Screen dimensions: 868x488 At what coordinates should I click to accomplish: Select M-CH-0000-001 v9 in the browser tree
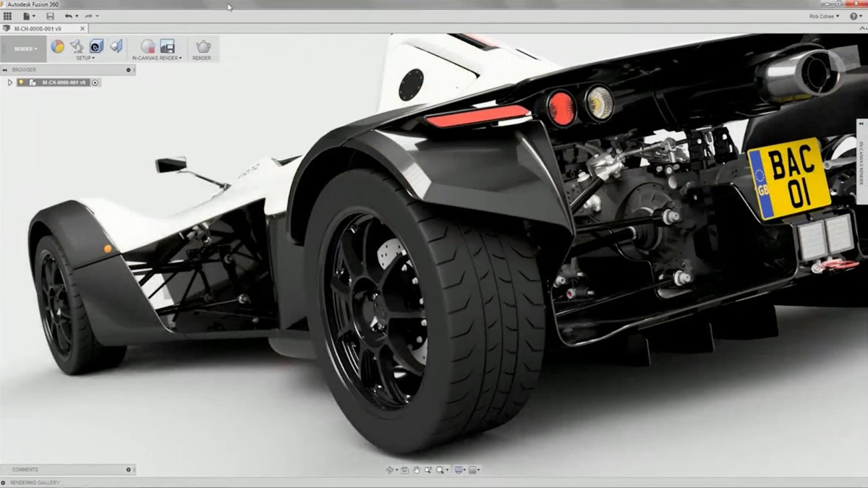(x=64, y=82)
